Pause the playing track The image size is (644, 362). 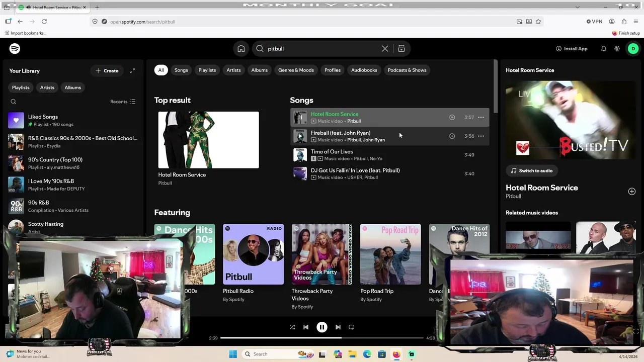click(x=322, y=327)
